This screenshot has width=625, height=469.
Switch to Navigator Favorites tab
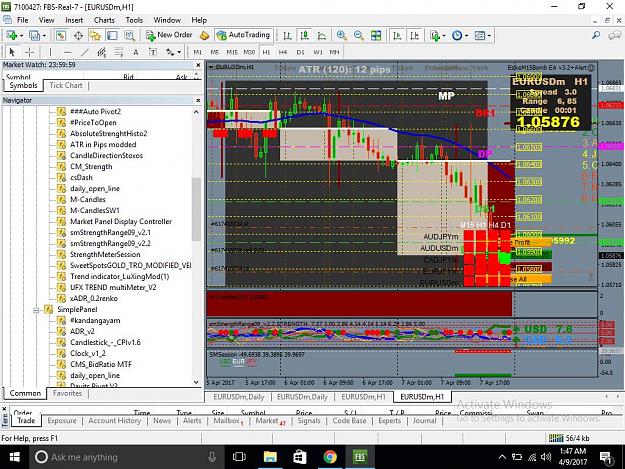(67, 393)
